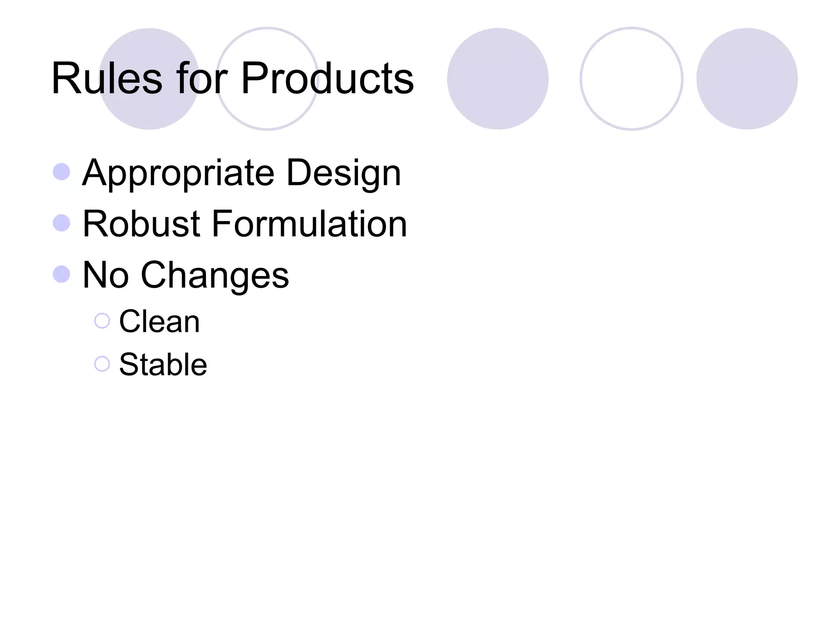The width and height of the screenshot is (840, 630).
Task: Click the outlined circle behind the word 'Products'
Action: pos(267,79)
